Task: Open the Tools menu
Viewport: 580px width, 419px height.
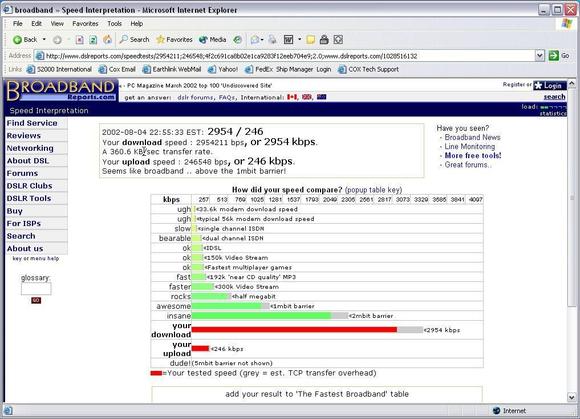Action: 114,24
